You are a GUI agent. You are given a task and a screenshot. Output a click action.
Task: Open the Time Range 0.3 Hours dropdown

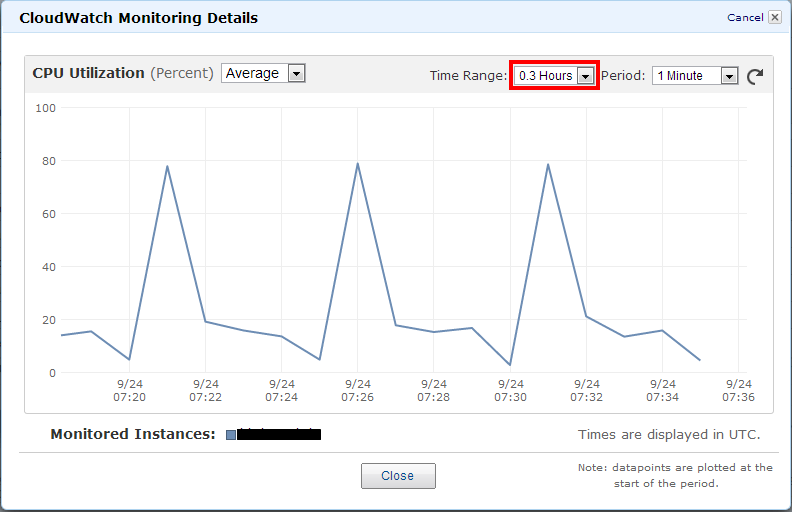coord(554,76)
